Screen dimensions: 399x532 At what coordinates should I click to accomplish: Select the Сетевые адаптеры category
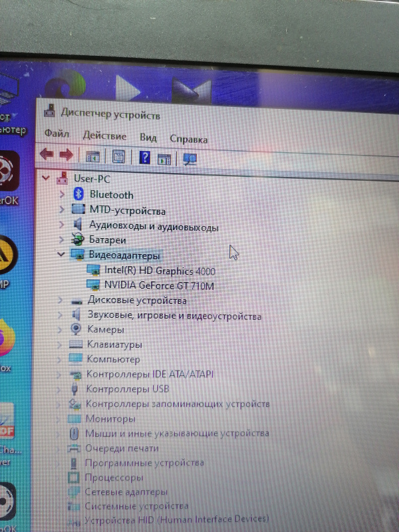coord(126,491)
